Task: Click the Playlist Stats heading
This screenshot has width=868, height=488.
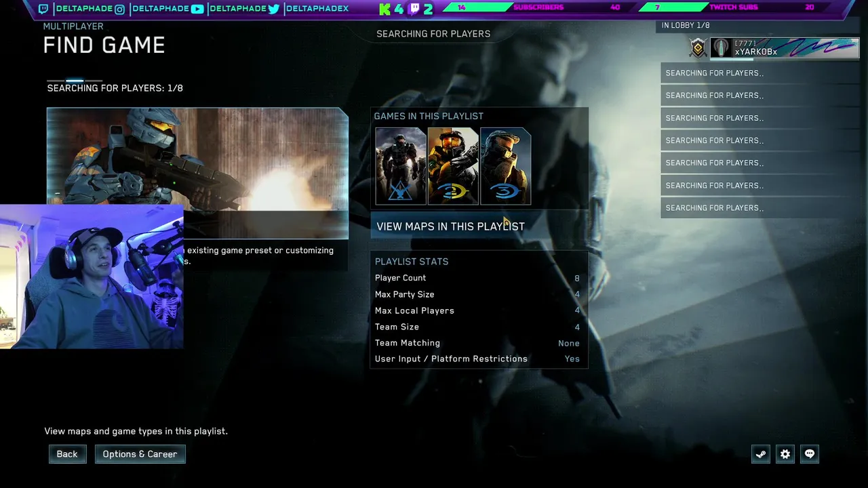Action: tap(412, 262)
